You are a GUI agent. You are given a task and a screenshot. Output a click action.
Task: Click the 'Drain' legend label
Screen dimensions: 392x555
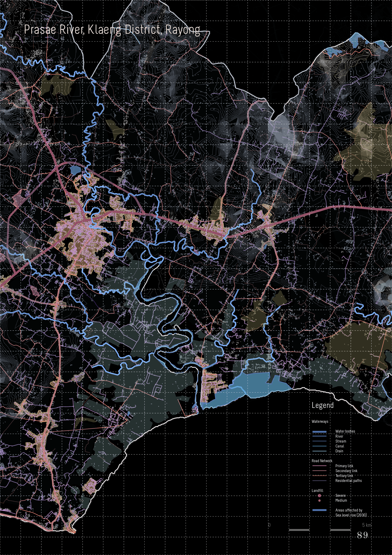(x=339, y=451)
